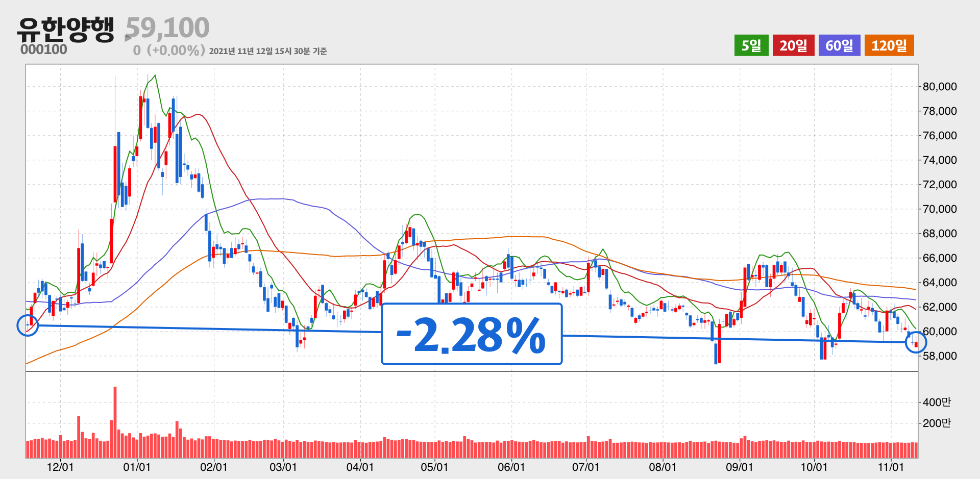Click the 03/01 date axis label

283,467
